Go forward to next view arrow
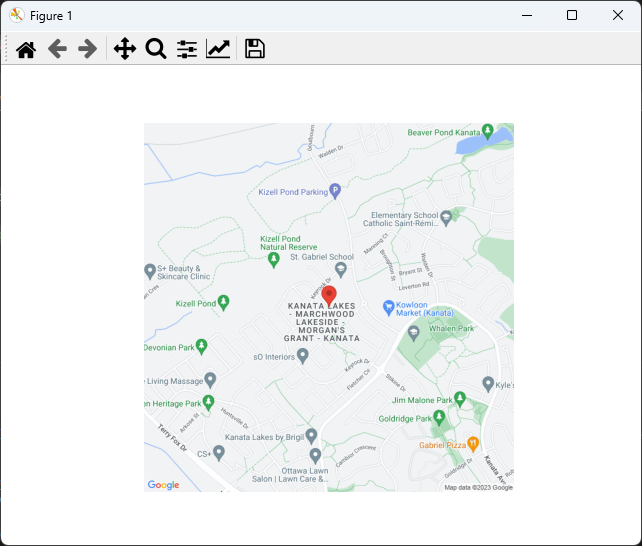The width and height of the screenshot is (642, 546). click(88, 49)
